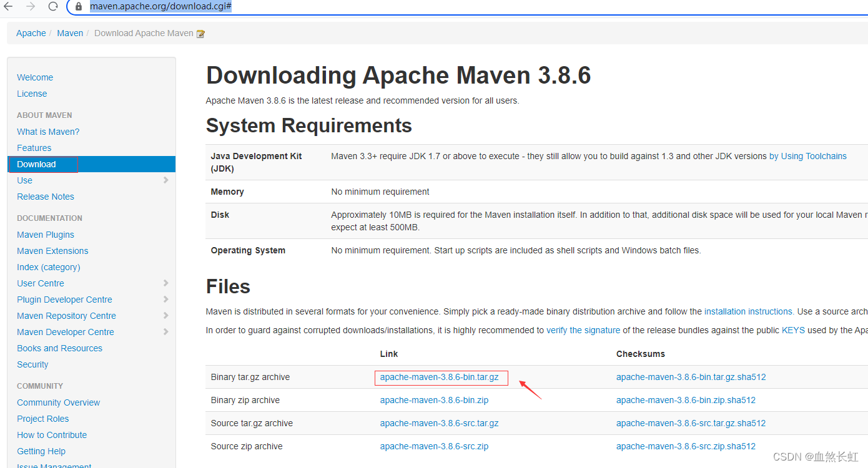Open Welcome in sidebar
Screen dimensions: 868x468
pos(35,77)
